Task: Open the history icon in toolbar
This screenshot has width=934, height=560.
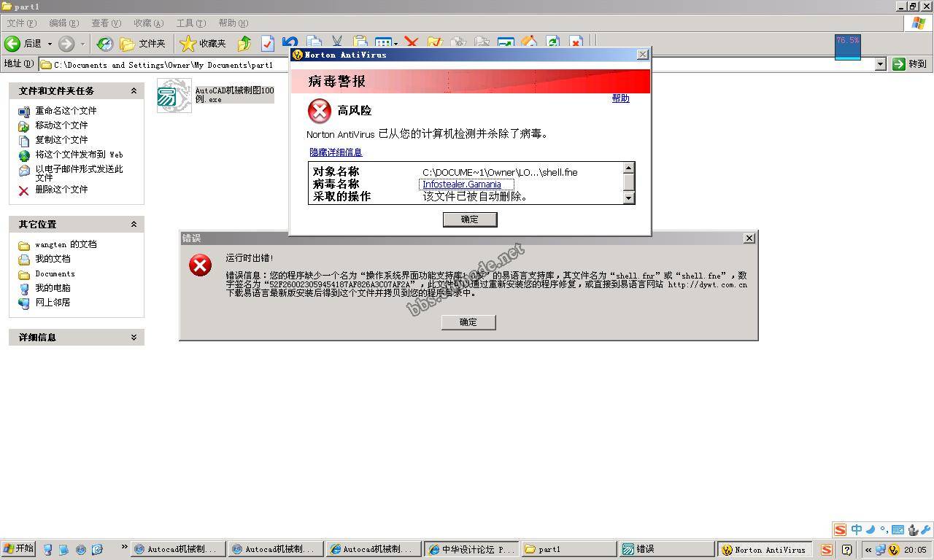Action: coord(105,44)
